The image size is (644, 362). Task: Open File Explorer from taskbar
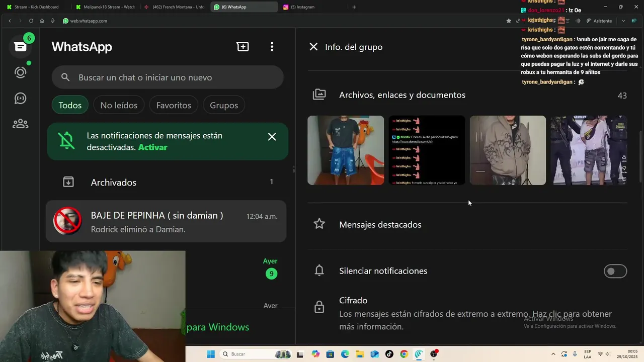pyautogui.click(x=360, y=354)
